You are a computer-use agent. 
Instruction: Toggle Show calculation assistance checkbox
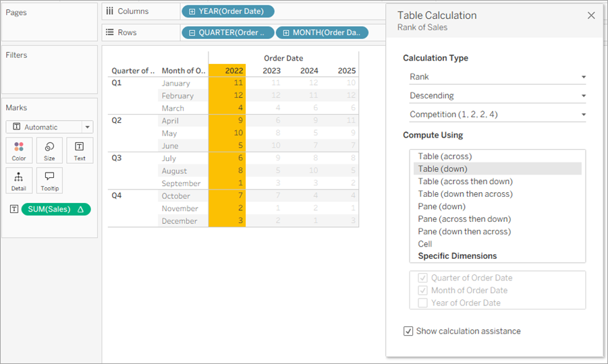tap(408, 331)
